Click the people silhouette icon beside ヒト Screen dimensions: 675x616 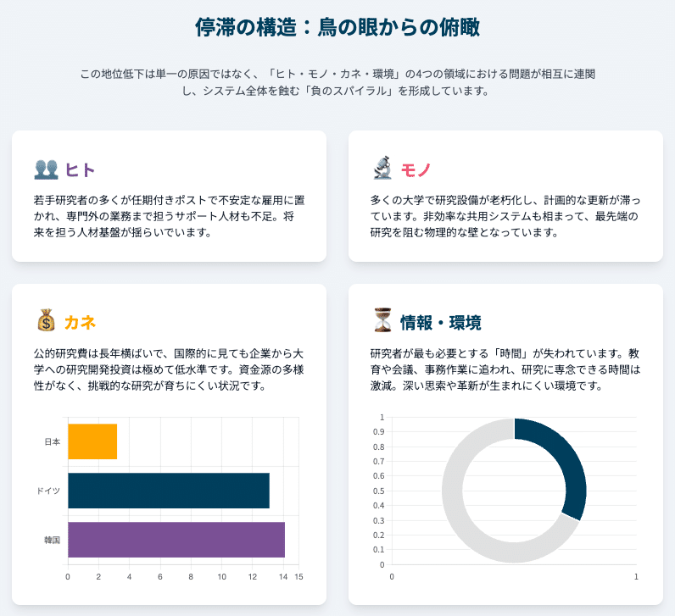[46, 169]
